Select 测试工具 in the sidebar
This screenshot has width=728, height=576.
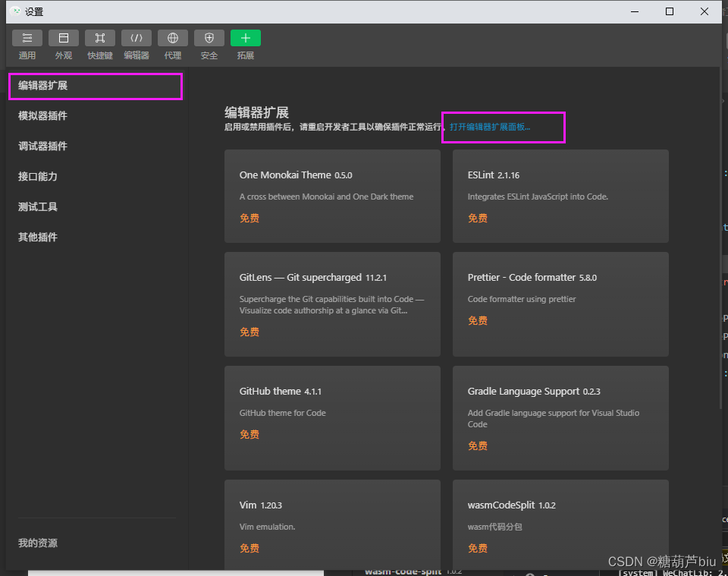click(x=38, y=206)
